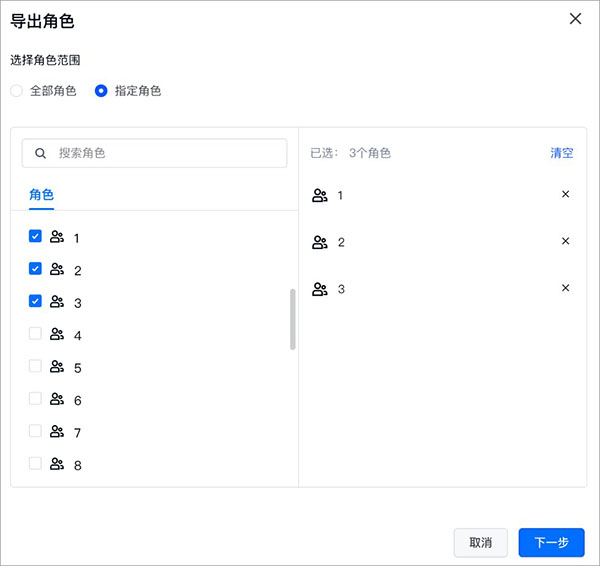This screenshot has width=600, height=566.
Task: Uncheck the checkbox for role 1
Action: (x=35, y=236)
